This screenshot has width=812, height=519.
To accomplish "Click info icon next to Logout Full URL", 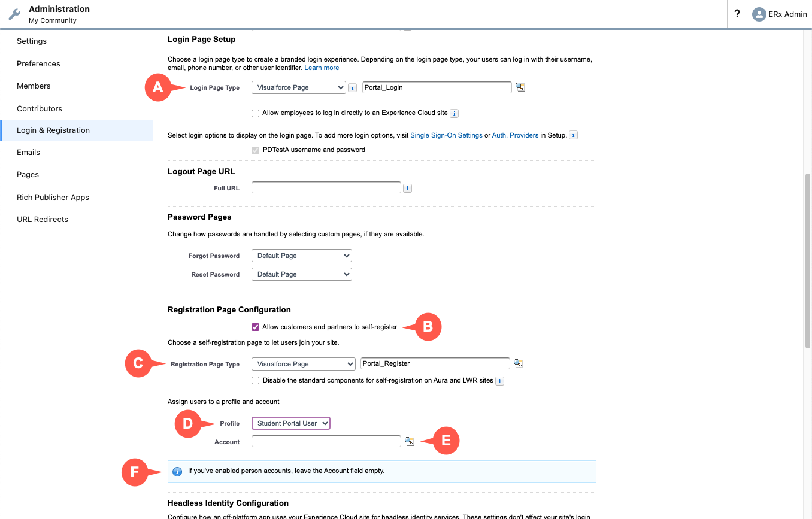I will (x=407, y=189).
